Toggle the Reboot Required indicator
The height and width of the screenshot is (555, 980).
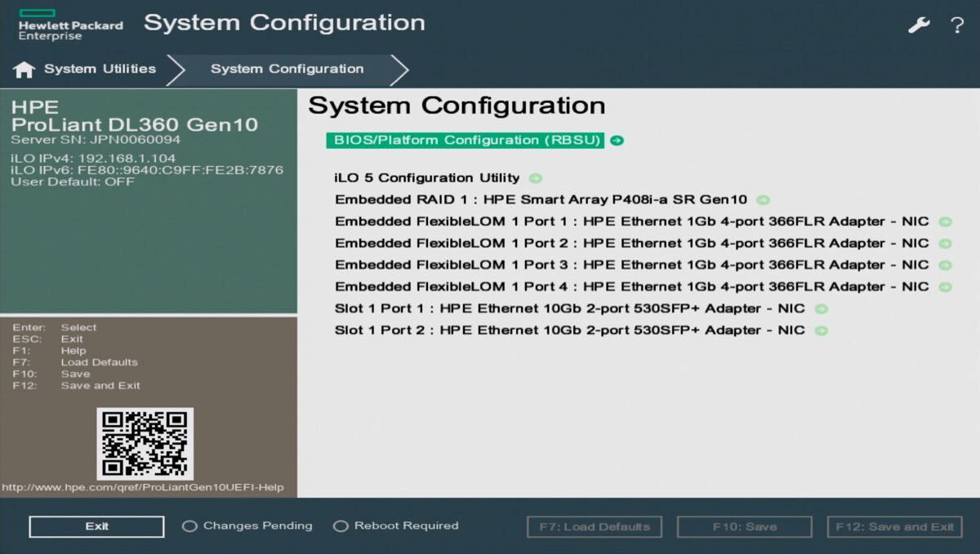click(341, 526)
